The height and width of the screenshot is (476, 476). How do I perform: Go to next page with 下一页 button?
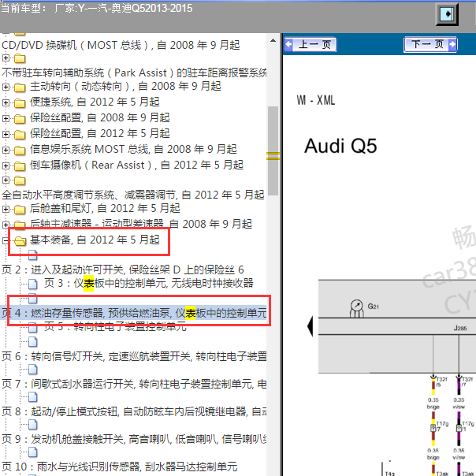coord(430,45)
